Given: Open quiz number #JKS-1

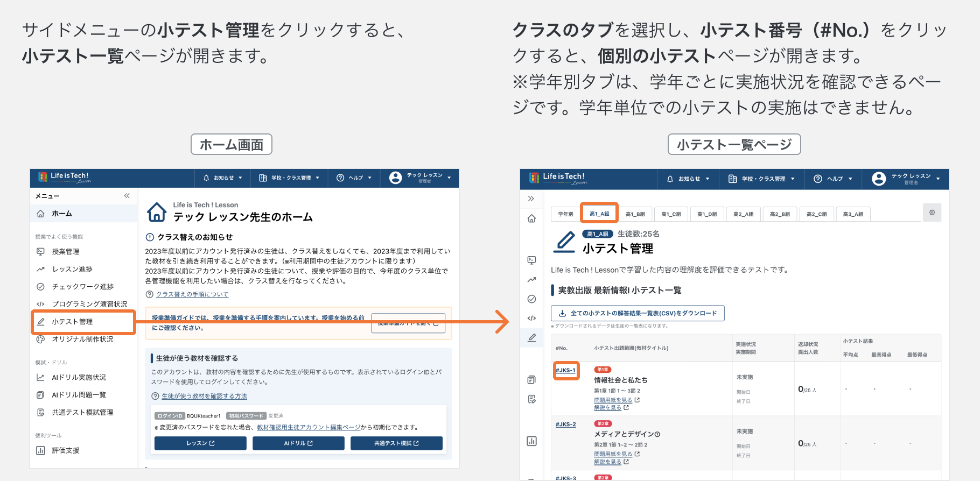Looking at the screenshot, I should (x=565, y=370).
